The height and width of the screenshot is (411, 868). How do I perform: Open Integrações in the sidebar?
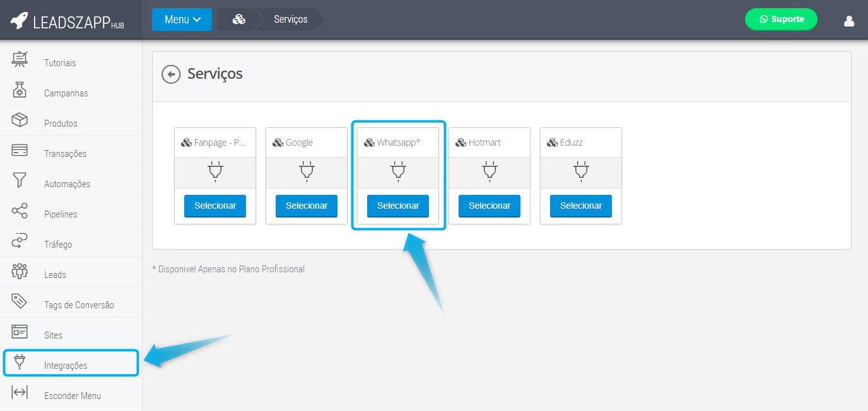(66, 366)
